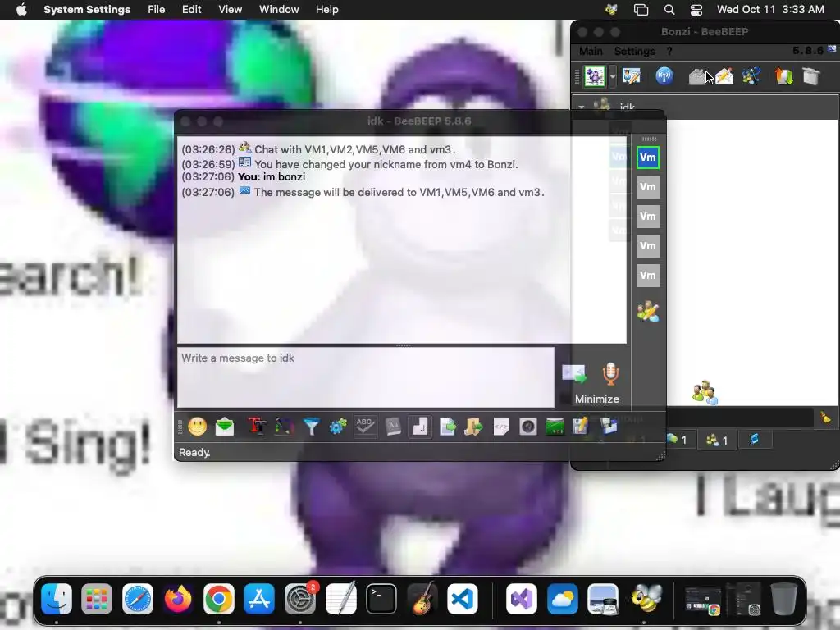The height and width of the screenshot is (630, 840).
Task: Click the send file document icon
Action: (x=447, y=427)
